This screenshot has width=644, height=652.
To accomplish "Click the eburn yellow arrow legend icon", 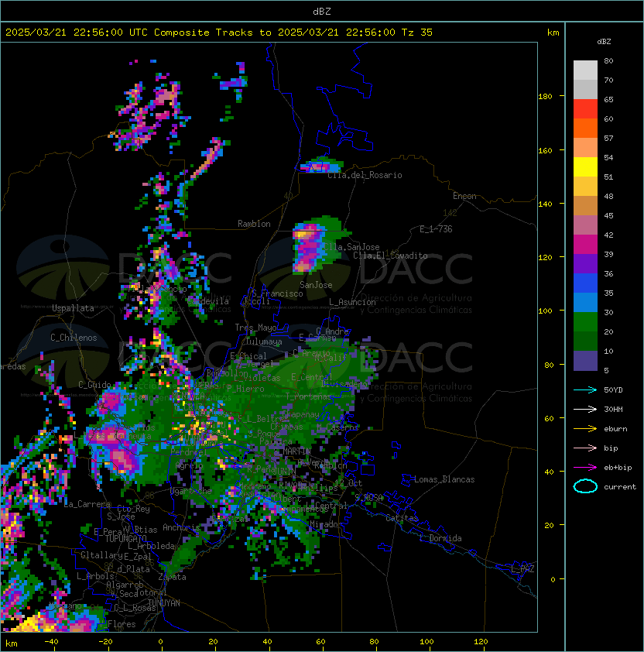I will [585, 429].
